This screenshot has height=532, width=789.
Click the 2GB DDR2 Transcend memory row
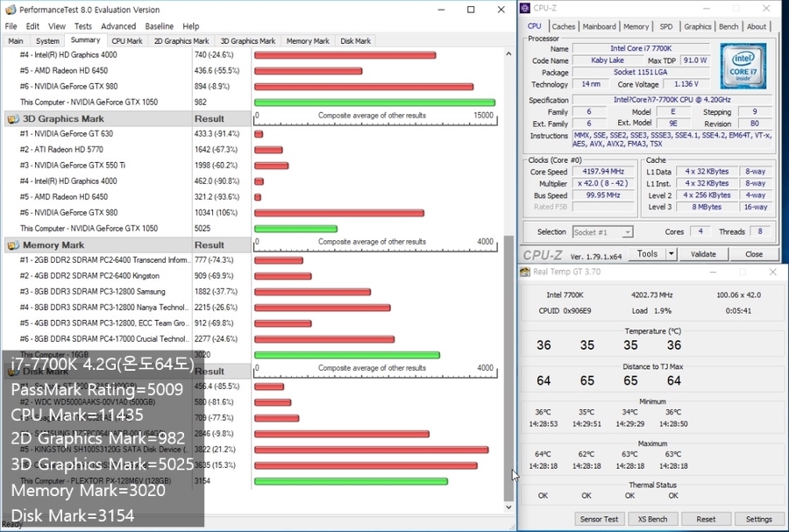[127, 260]
